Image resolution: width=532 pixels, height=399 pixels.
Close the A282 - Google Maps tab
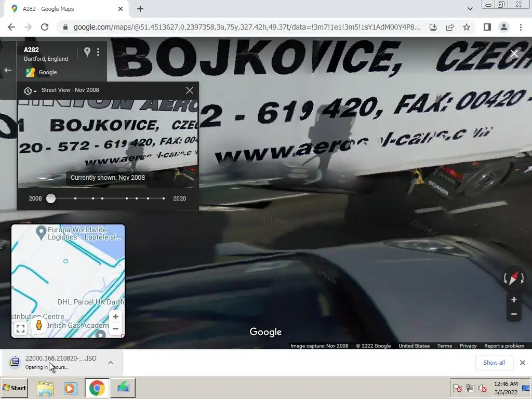121,9
